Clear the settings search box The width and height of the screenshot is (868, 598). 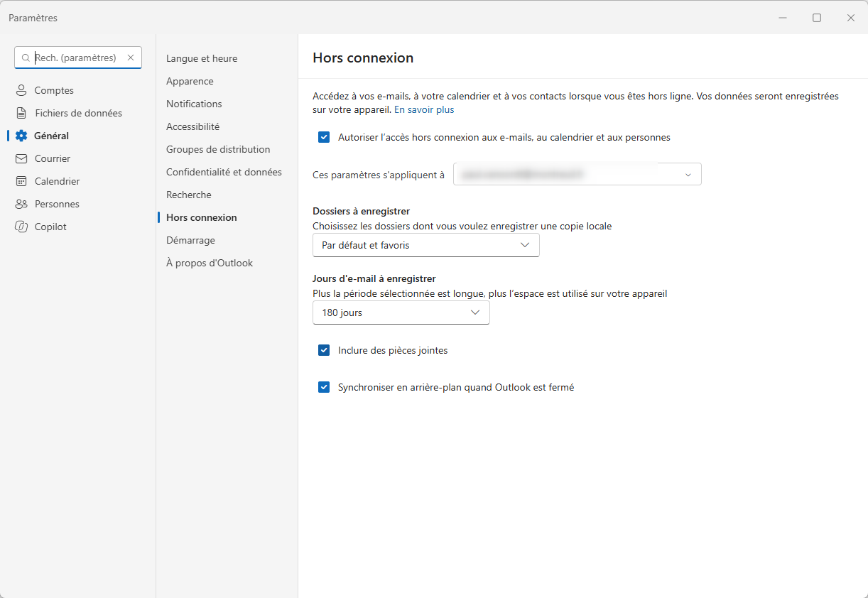[131, 58]
